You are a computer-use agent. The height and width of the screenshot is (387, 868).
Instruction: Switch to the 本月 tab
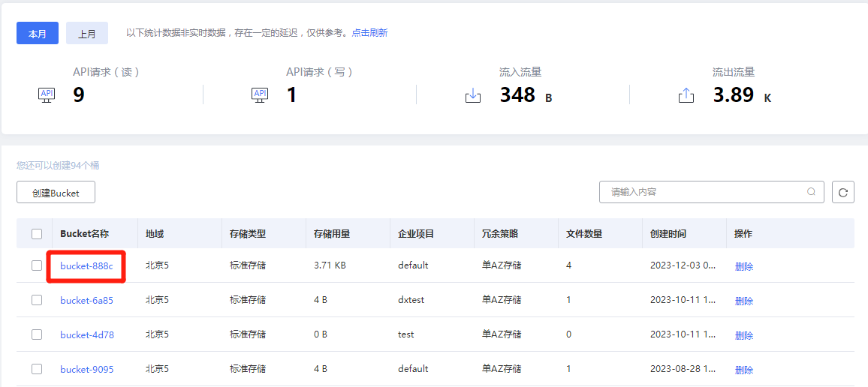pos(38,34)
